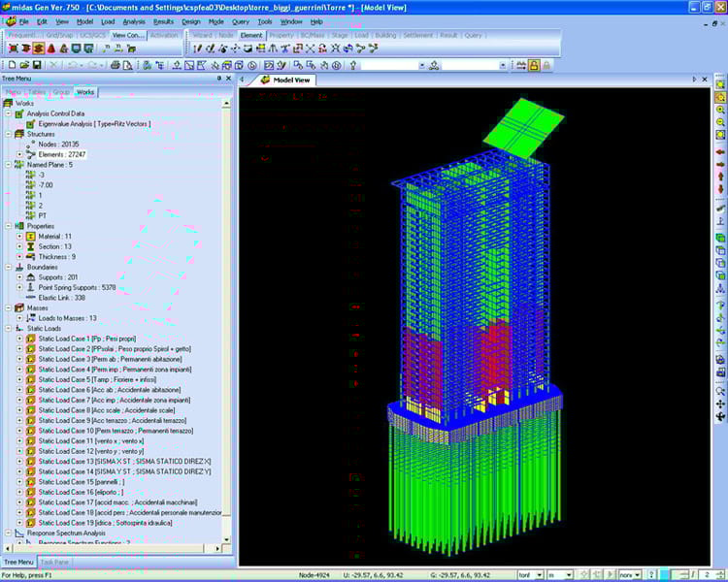Expand the Thickness : 9 node
Screen dimensions: 728x582
[x=19, y=256]
